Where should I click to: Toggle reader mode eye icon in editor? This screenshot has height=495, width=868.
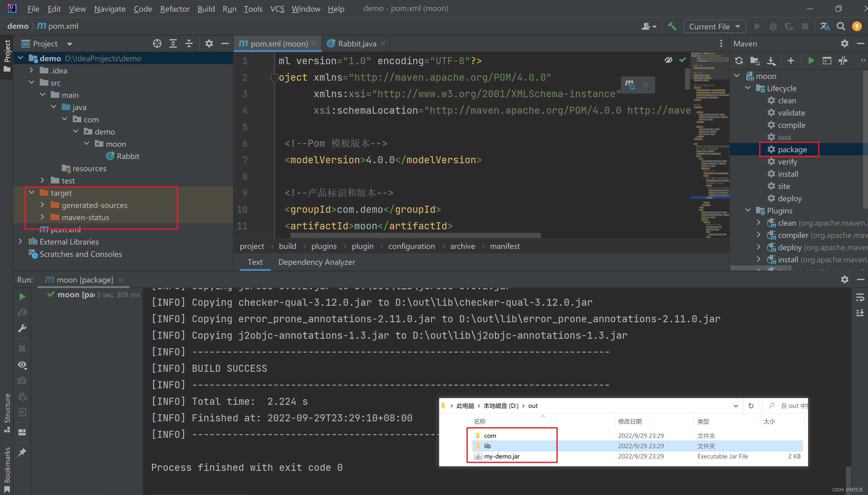point(668,60)
